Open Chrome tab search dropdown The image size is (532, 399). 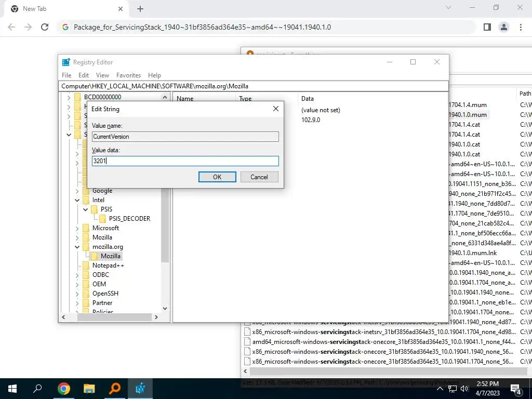(x=448, y=7)
